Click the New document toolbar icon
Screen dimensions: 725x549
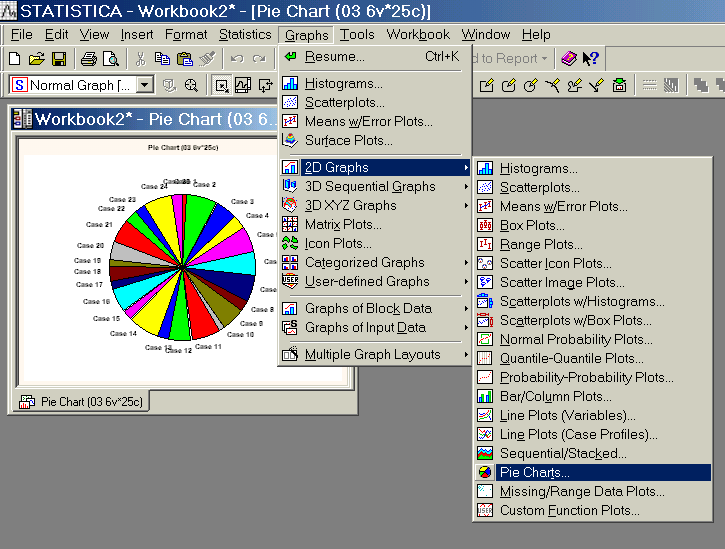click(x=15, y=59)
